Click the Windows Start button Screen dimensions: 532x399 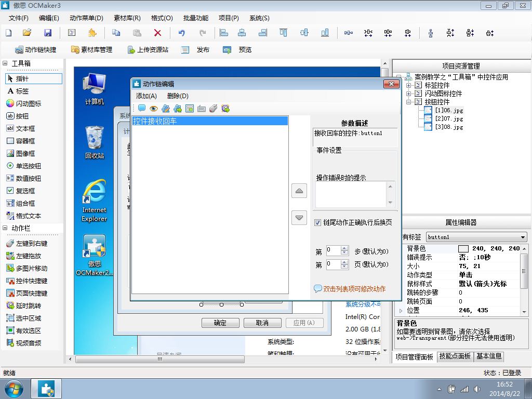pos(14,389)
